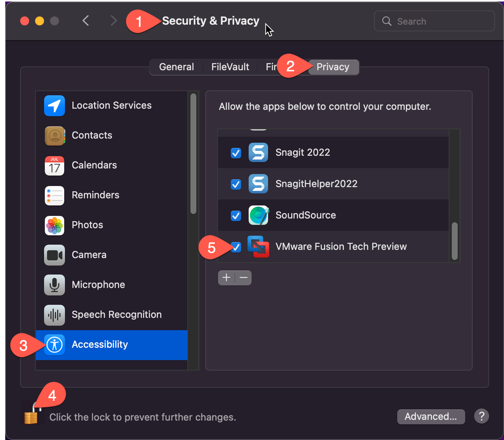Click the Search field
Image resolution: width=504 pixels, height=440 pixels.
(435, 21)
